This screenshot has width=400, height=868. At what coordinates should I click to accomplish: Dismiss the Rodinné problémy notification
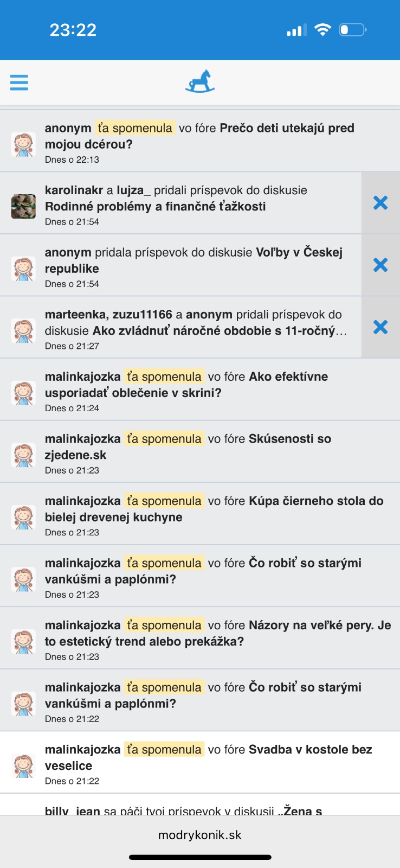click(380, 203)
